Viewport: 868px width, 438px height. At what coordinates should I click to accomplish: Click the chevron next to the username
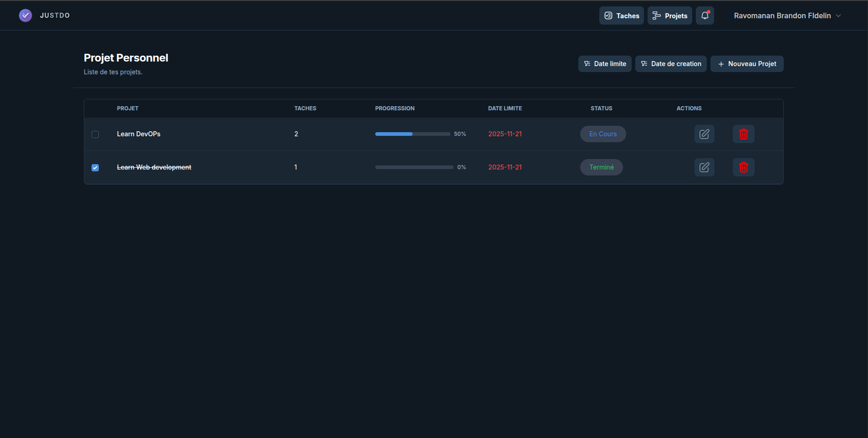tap(838, 15)
